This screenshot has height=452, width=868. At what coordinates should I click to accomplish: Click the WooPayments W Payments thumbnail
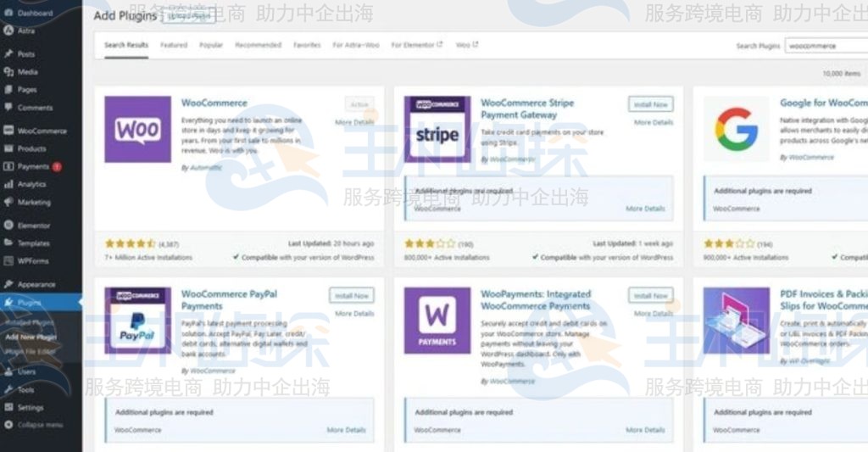pyautogui.click(x=437, y=321)
